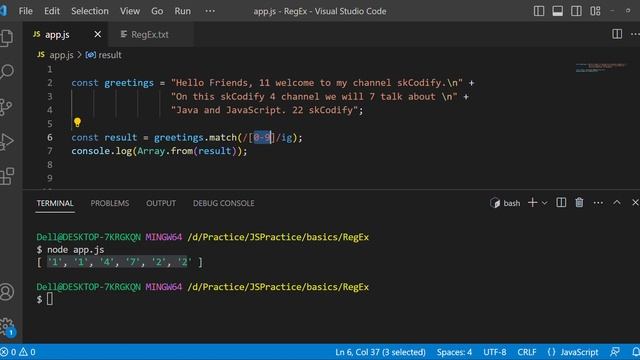Switch to the TERMINAL panel tab
The height and width of the screenshot is (360, 640).
coord(55,203)
